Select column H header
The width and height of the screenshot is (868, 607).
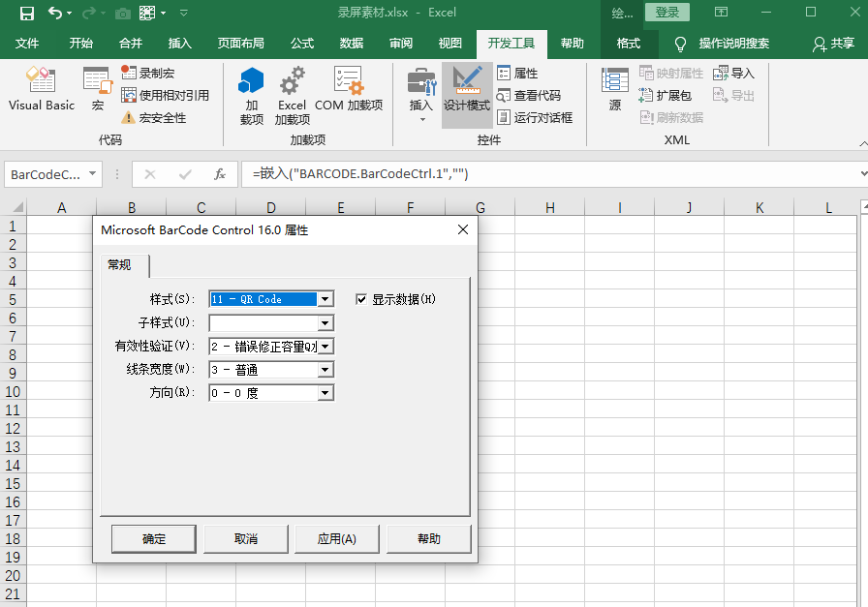click(x=549, y=207)
